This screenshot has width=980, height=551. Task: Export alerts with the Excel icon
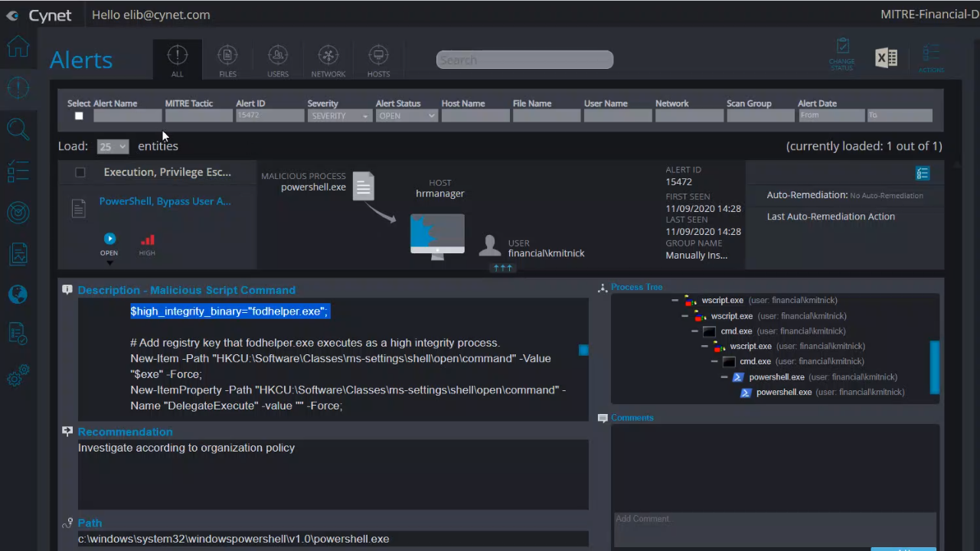pos(887,58)
